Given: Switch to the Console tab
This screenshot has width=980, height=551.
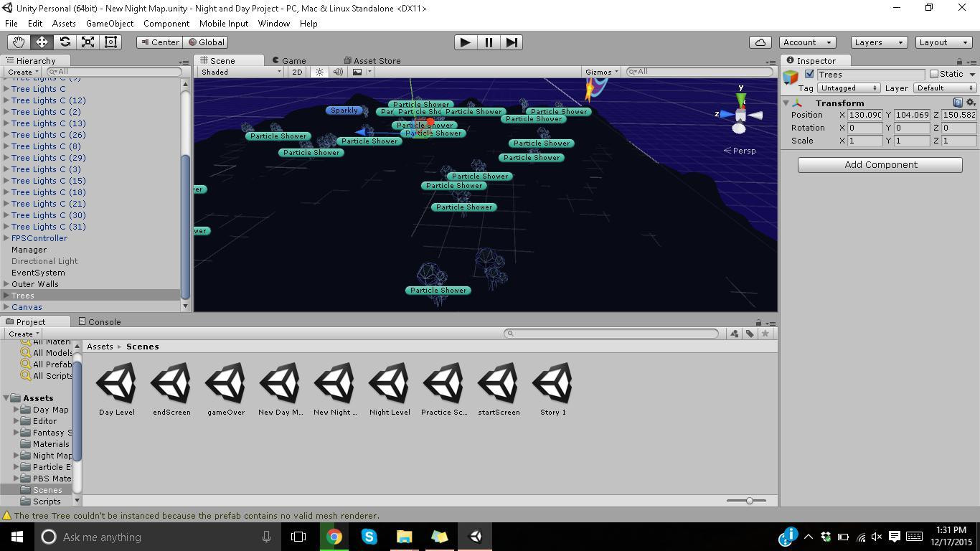Looking at the screenshot, I should pyautogui.click(x=100, y=322).
